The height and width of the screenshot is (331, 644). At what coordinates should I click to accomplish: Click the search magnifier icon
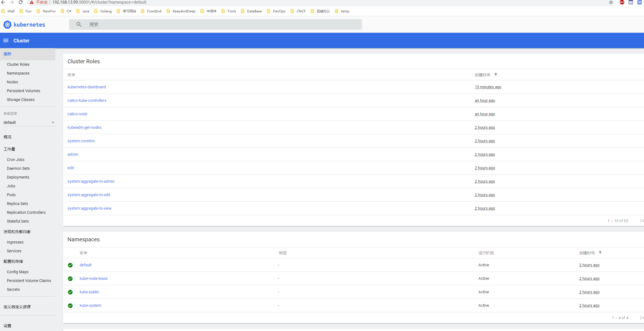(79, 24)
